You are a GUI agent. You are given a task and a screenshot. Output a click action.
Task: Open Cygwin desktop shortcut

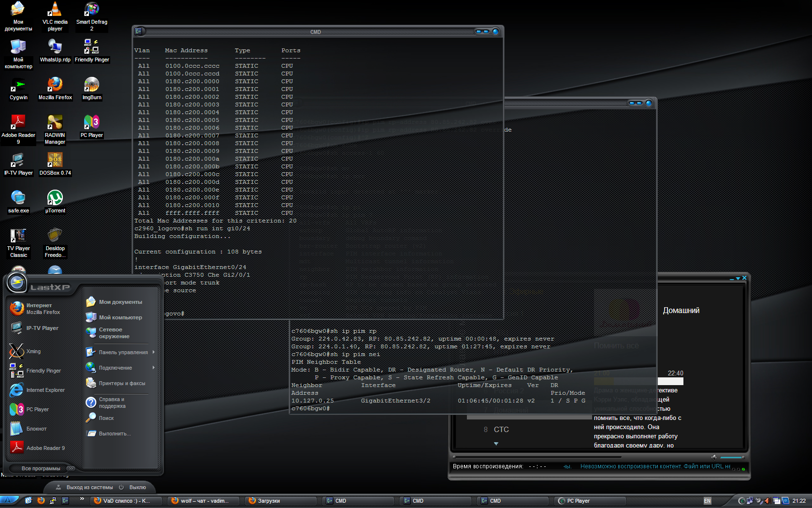(x=18, y=89)
